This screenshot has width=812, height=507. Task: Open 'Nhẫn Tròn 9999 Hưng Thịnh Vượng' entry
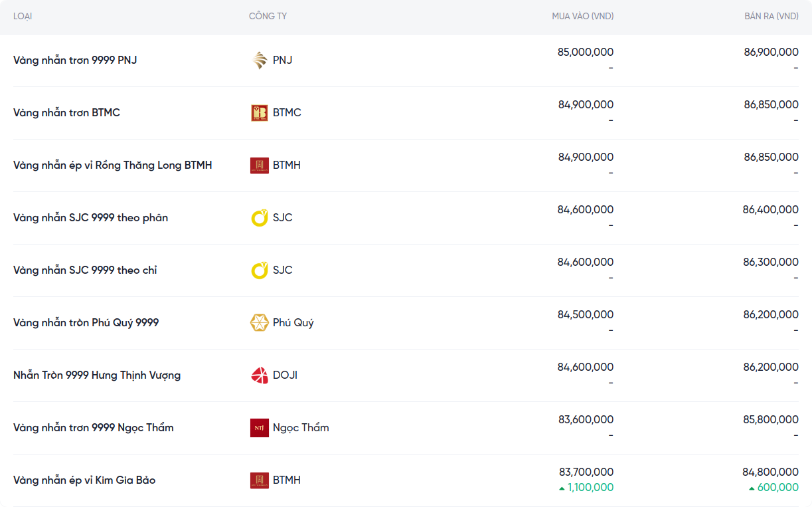point(97,375)
